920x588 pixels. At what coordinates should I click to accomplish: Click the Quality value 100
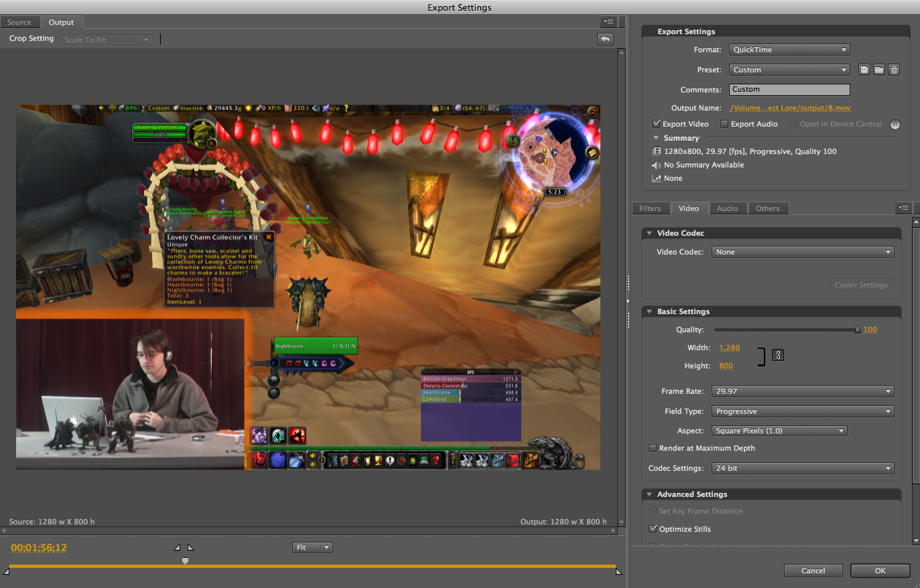(x=870, y=329)
